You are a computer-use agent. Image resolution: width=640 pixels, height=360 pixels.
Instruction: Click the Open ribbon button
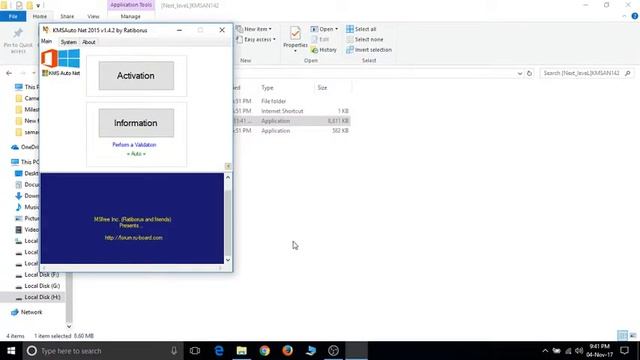322,29
